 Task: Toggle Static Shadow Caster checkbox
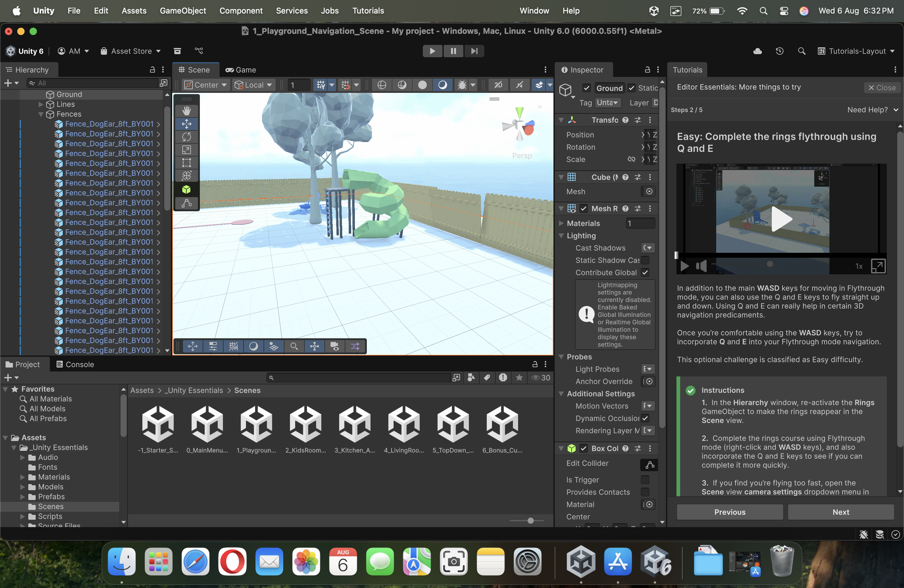coord(645,260)
